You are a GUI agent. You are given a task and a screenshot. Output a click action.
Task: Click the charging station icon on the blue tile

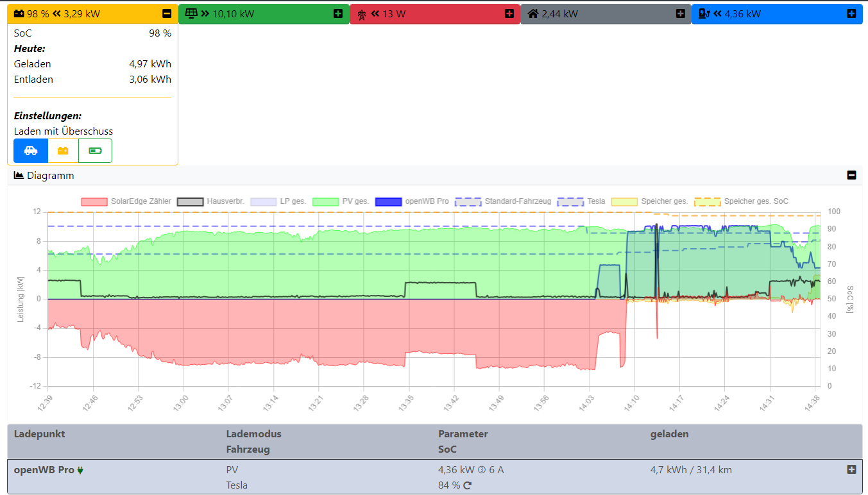coord(703,12)
